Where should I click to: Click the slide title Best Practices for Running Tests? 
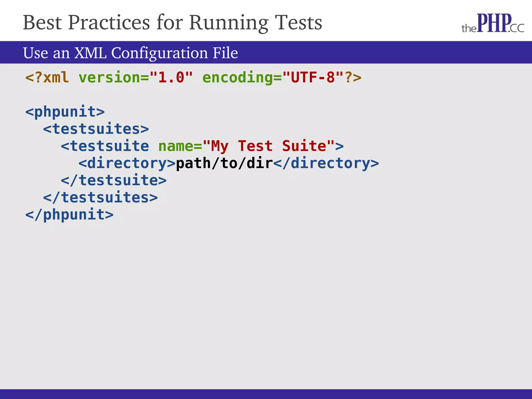tap(172, 23)
